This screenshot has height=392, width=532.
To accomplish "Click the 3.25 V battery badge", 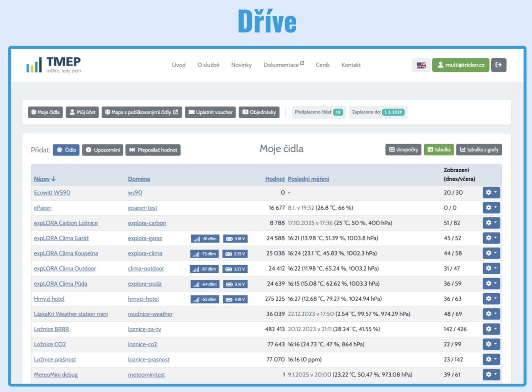I will pyautogui.click(x=235, y=254).
